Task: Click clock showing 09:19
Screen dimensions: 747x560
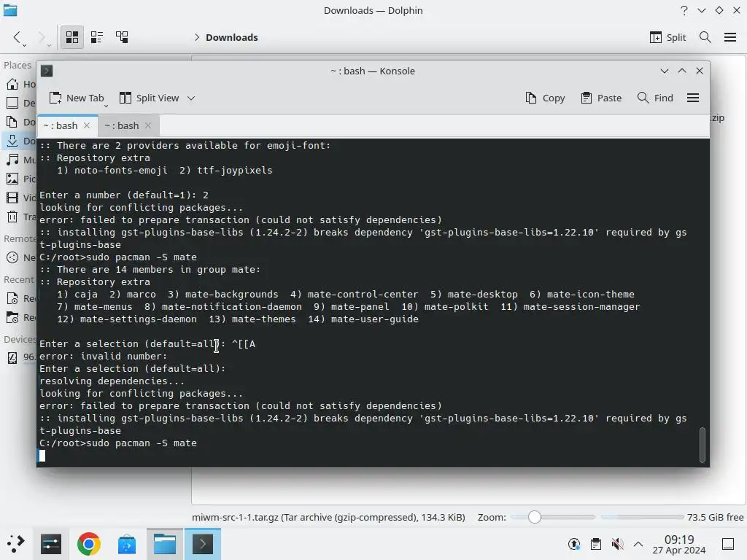Action: (x=679, y=544)
